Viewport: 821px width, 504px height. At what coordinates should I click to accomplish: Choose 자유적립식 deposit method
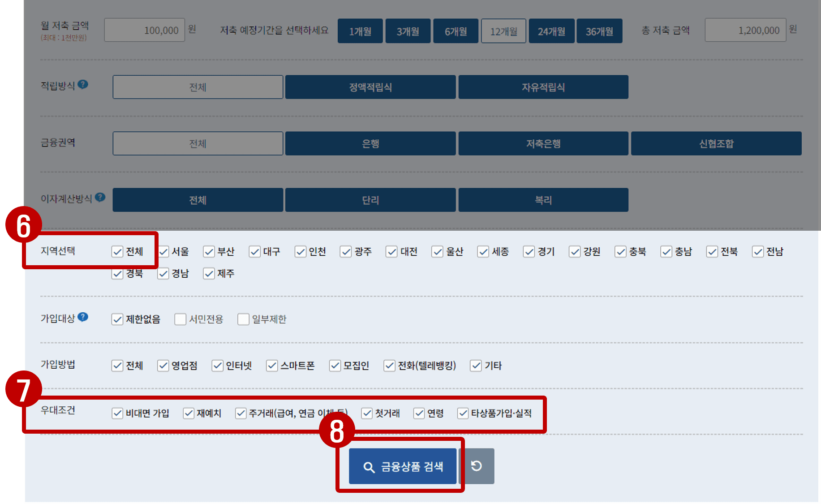click(543, 87)
